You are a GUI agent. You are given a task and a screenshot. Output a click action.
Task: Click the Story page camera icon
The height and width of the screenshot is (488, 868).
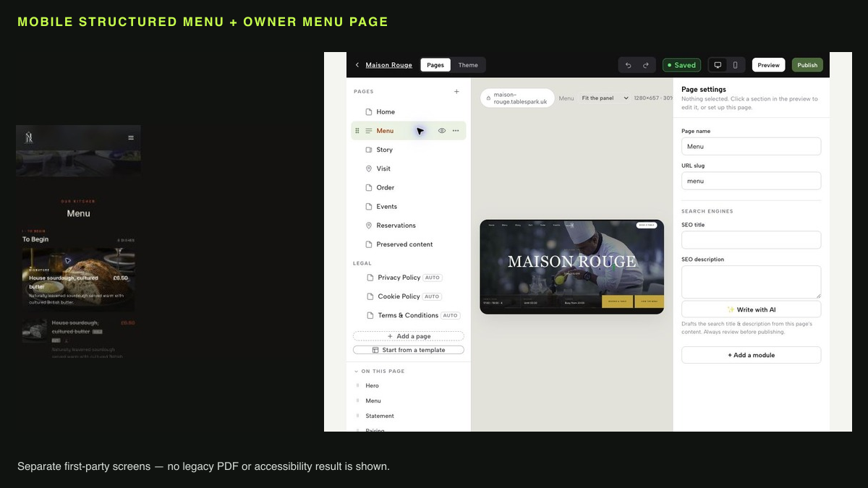(369, 150)
